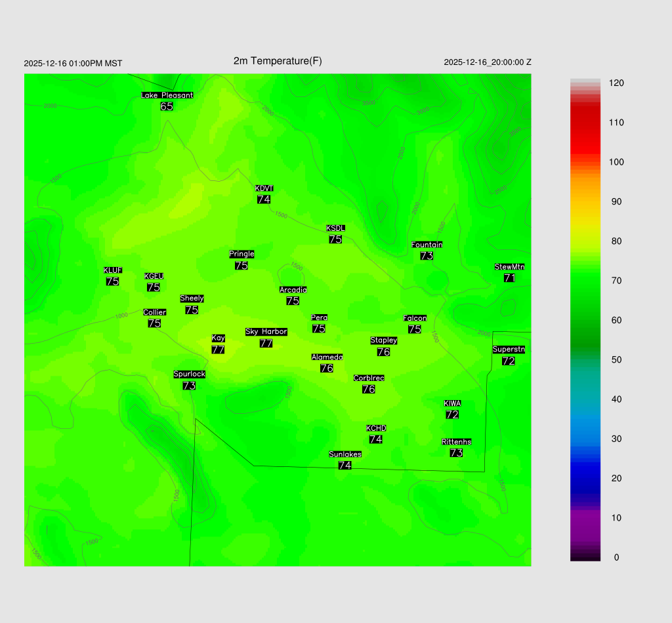The width and height of the screenshot is (672, 623).
Task: Select the Spurlock station label
Action: pyautogui.click(x=189, y=374)
